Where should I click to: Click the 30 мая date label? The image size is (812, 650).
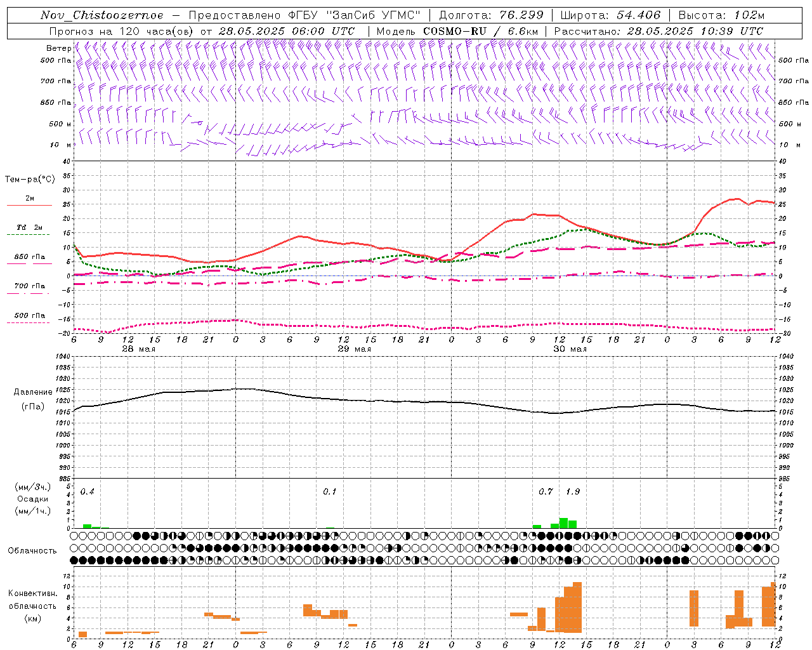point(570,349)
